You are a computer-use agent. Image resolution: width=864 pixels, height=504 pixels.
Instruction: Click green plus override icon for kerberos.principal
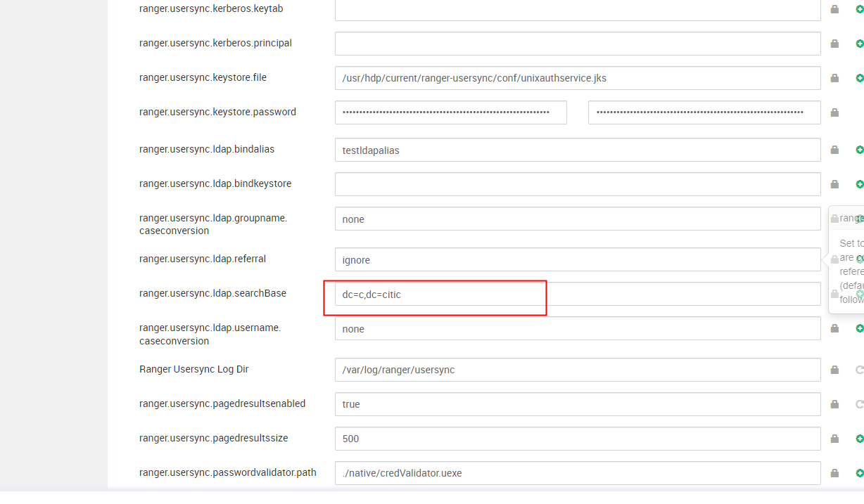point(859,44)
